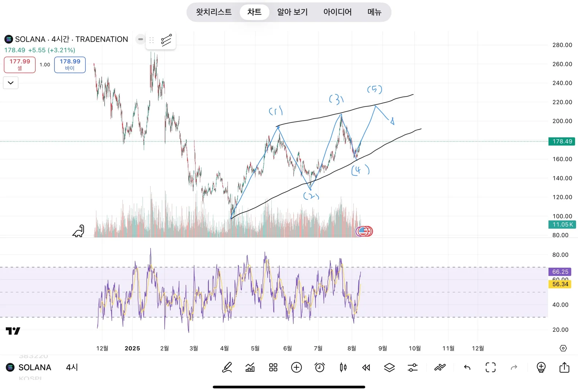Tap the yellow 56.34 RSI average label
The width and height of the screenshot is (578, 392).
click(x=560, y=284)
